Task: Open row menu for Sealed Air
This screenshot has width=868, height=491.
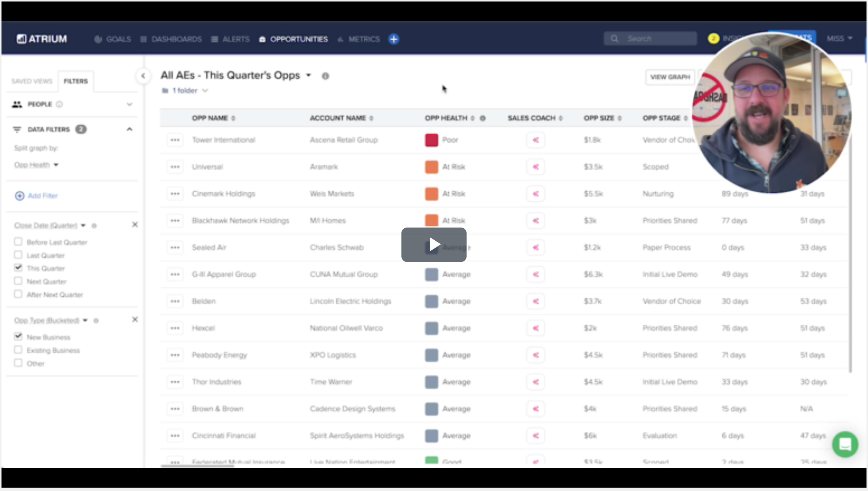Action: point(175,248)
